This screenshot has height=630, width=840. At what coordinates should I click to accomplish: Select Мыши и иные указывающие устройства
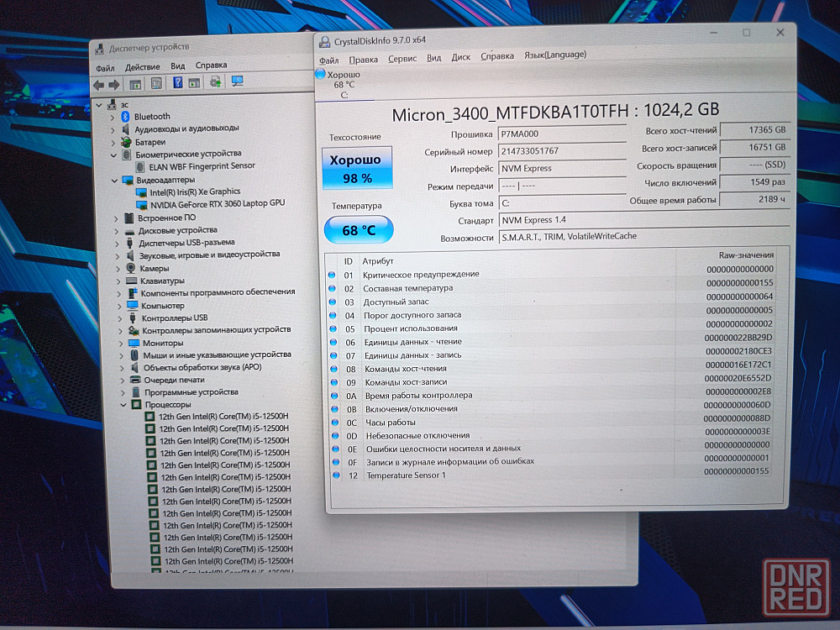[x=217, y=354]
